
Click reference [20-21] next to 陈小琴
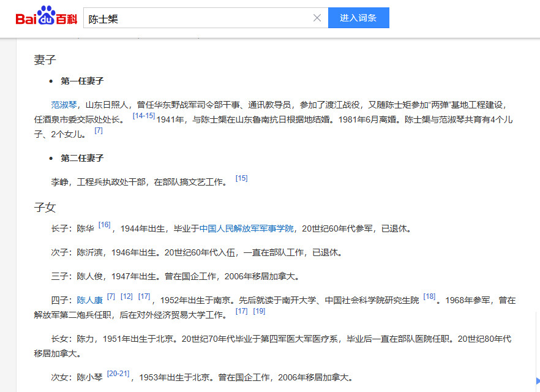[x=118, y=372]
